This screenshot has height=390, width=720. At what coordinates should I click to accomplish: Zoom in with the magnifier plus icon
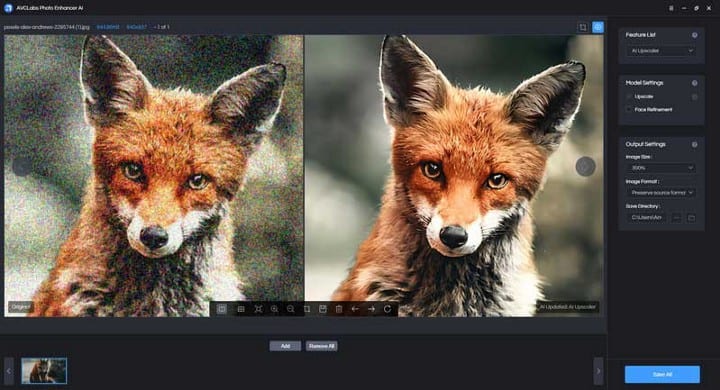[x=274, y=309]
